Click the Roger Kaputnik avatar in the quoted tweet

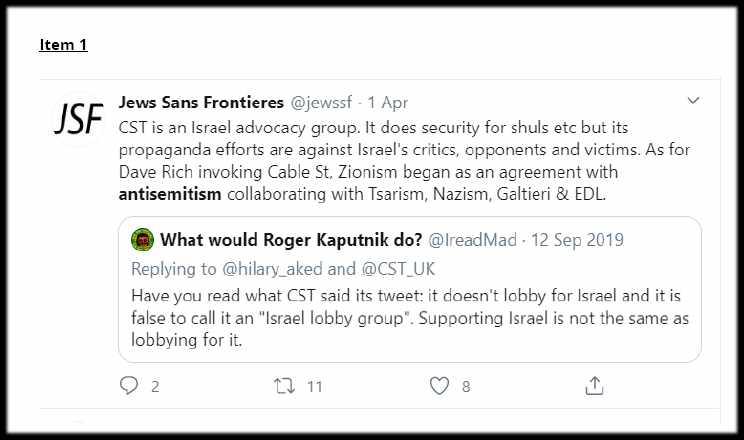(142, 240)
